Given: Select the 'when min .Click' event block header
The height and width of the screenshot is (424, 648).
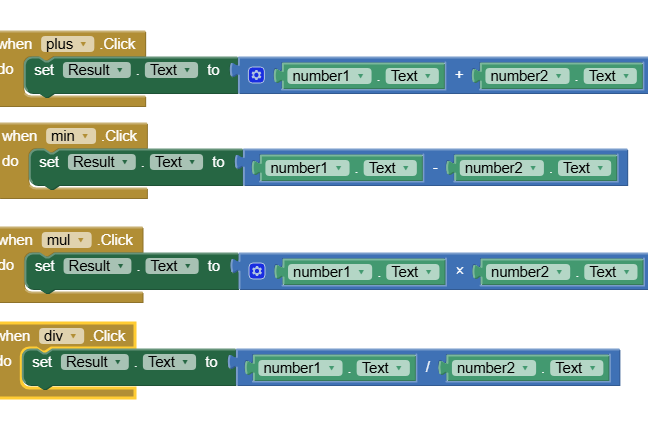Looking at the screenshot, I should (20, 136).
